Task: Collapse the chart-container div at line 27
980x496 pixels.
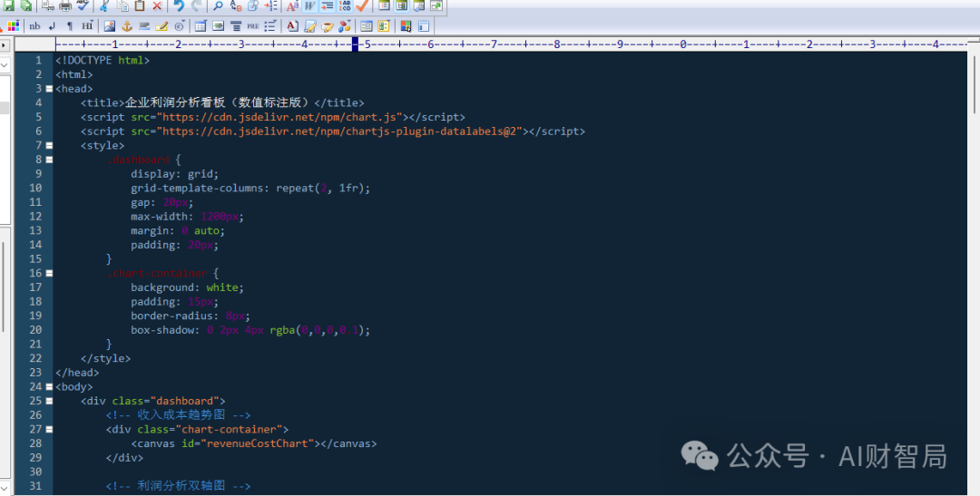Action: click(x=49, y=429)
